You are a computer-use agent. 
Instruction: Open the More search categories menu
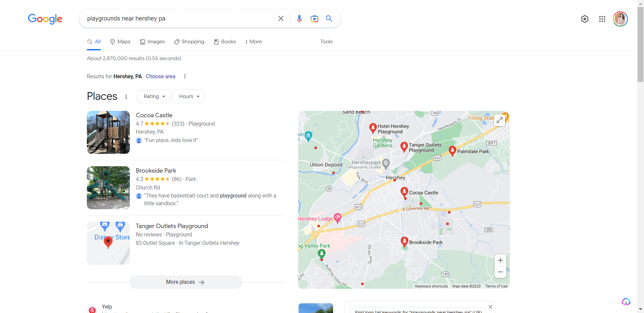pyautogui.click(x=253, y=42)
